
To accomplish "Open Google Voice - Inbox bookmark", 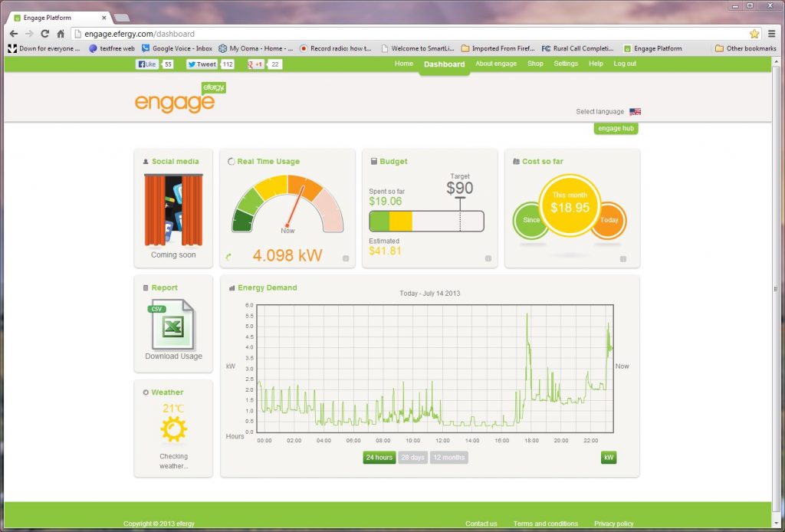I will coord(177,48).
